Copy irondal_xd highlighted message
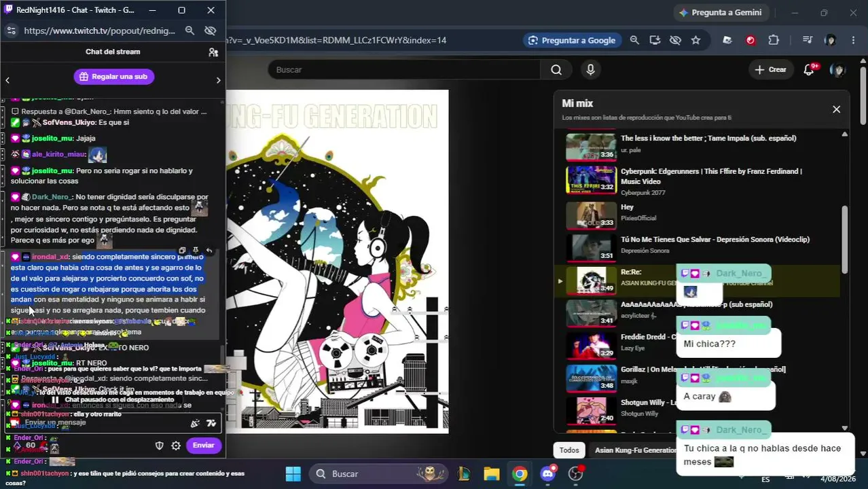 coord(182,251)
